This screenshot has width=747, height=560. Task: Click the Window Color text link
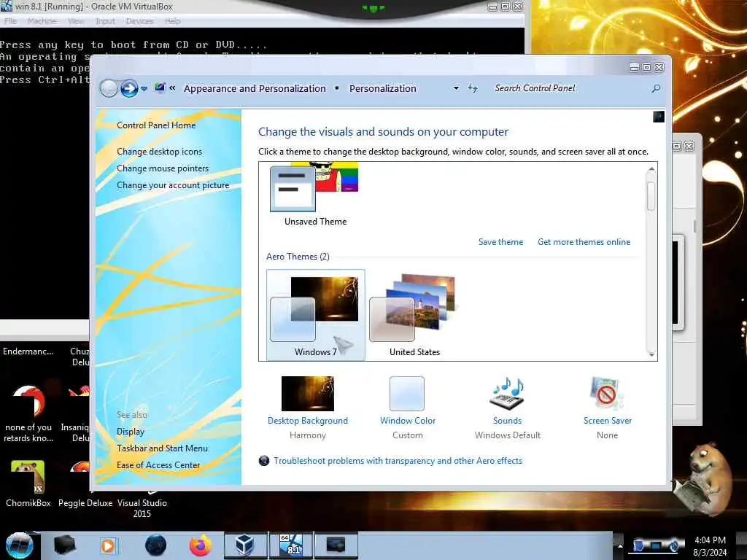408,421
